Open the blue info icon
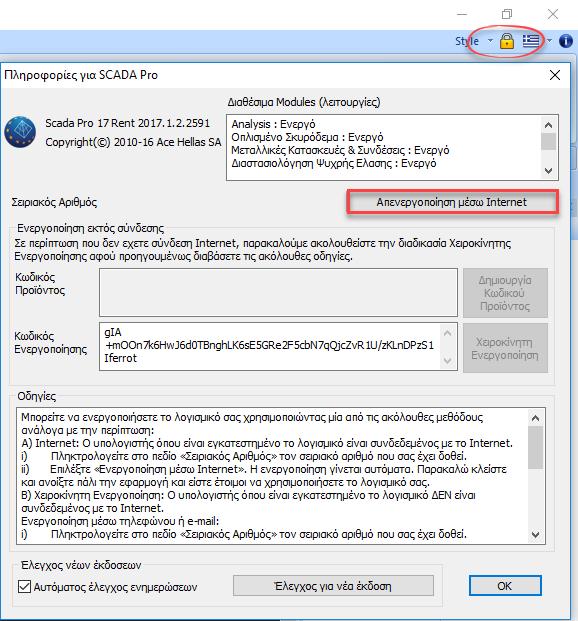The image size is (578, 621). 566,41
